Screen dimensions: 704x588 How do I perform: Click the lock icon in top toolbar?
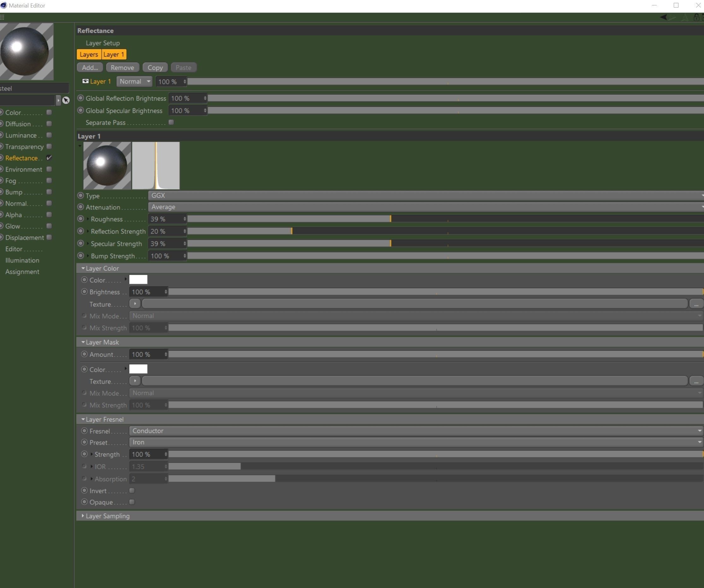(696, 17)
